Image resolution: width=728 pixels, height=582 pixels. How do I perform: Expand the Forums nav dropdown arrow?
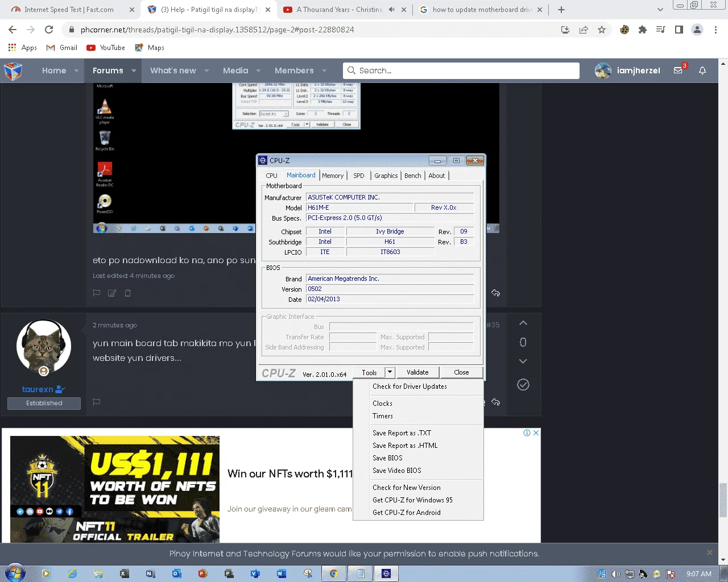point(134,71)
